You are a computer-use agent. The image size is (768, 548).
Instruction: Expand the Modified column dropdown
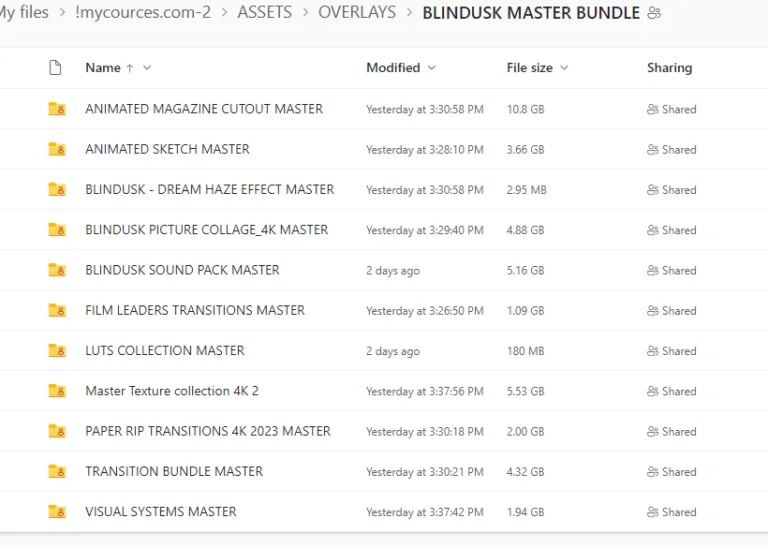432,68
